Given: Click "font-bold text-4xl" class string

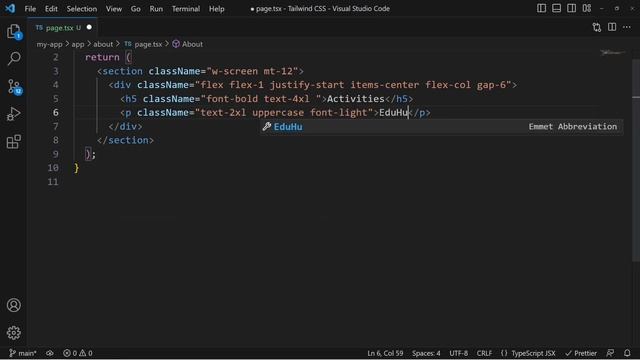Looking at the screenshot, I should pyautogui.click(x=261, y=98).
